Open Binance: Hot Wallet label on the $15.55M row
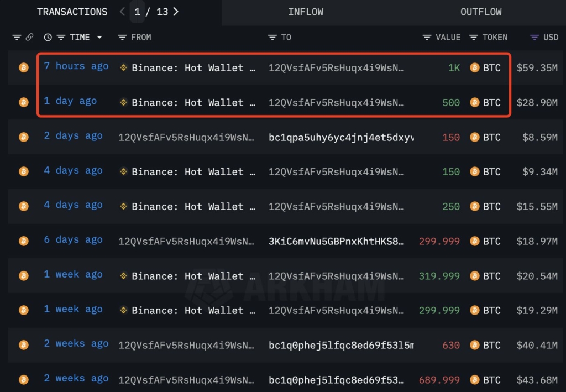 193,206
